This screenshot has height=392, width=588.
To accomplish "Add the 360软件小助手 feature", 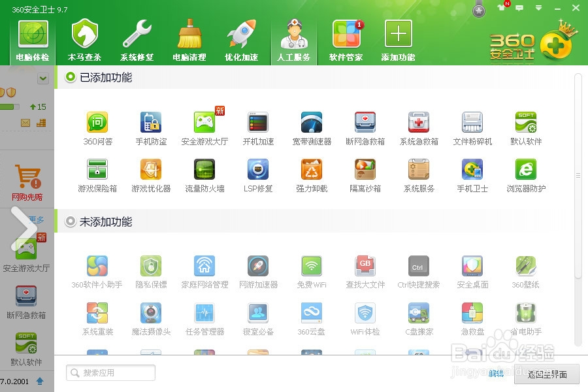I will (x=97, y=272).
